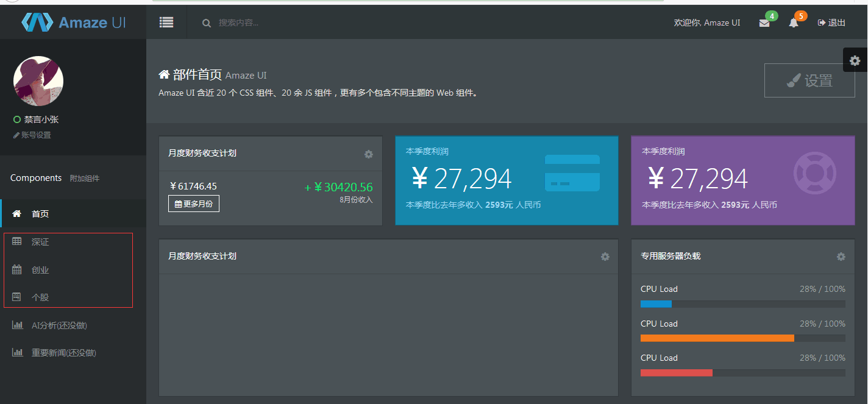Click the blue CPU Load progress bar
This screenshot has width=868, height=404.
coord(743,304)
